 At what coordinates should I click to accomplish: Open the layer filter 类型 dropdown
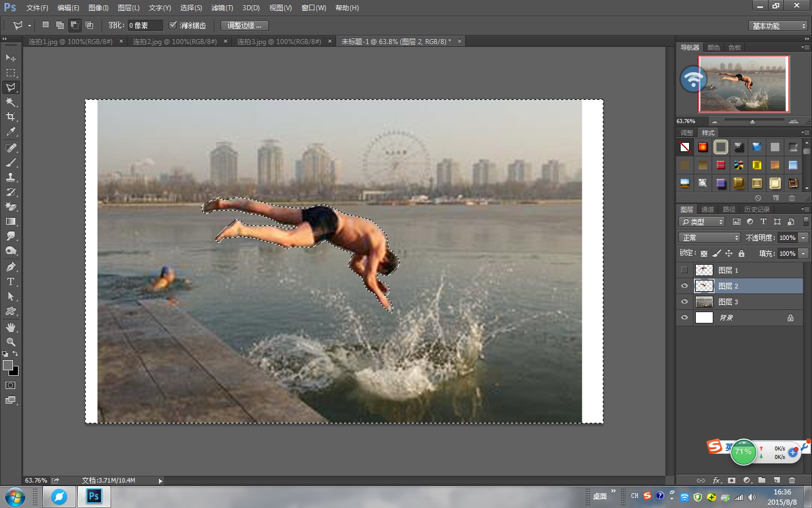tap(702, 222)
